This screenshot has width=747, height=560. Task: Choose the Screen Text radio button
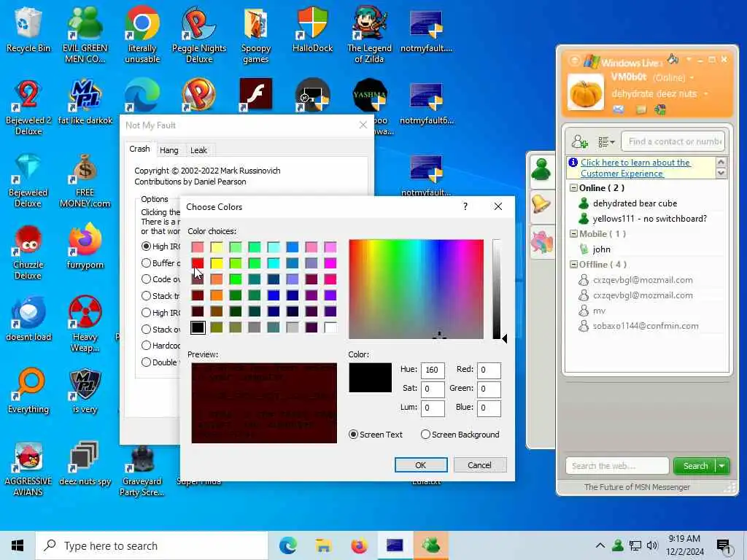click(x=354, y=435)
